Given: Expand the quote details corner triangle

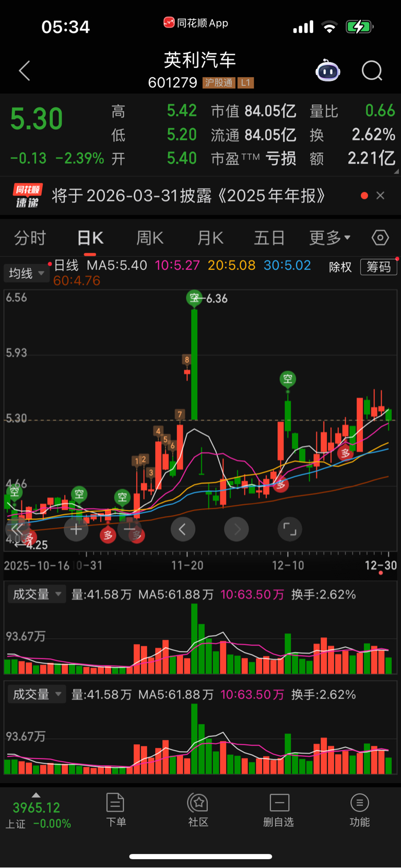Looking at the screenshot, I should [396, 171].
